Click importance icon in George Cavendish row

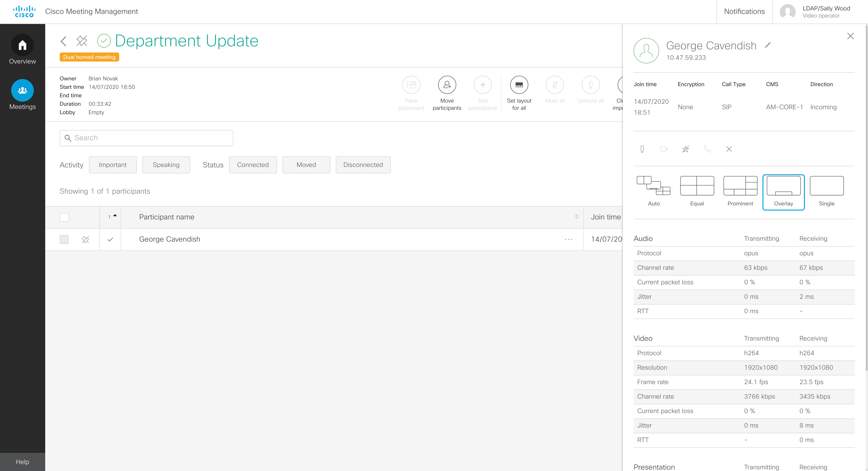tap(86, 239)
